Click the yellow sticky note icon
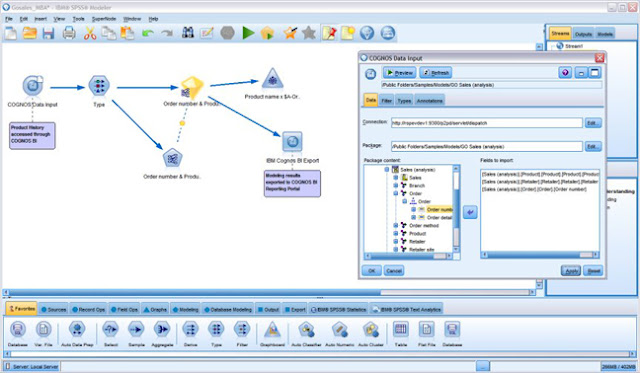Viewport: 640px width, 373px height. coord(348,33)
